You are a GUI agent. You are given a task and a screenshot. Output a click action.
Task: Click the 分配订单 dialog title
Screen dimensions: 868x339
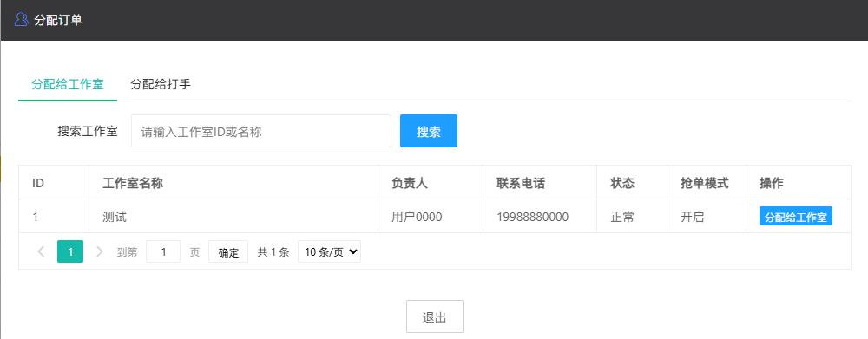58,20
